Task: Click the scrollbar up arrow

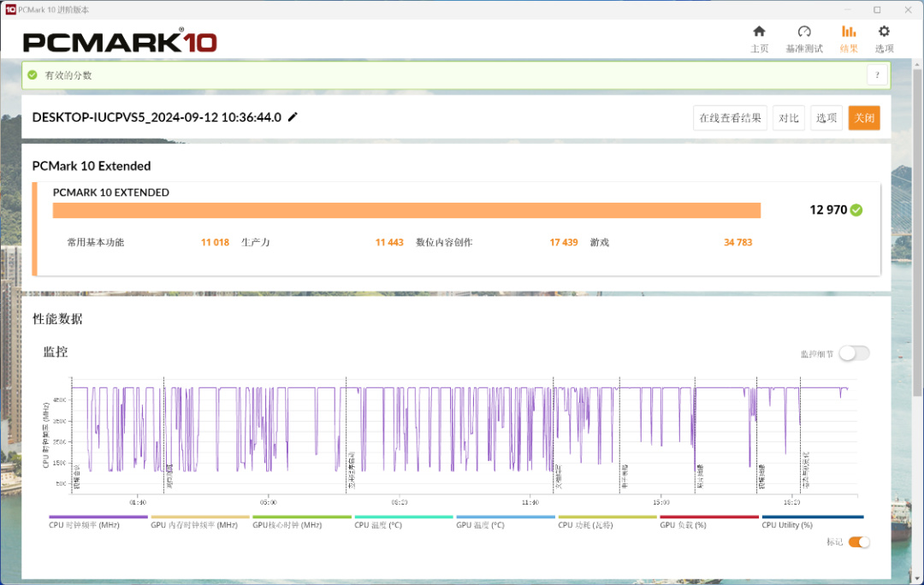Action: click(917, 63)
